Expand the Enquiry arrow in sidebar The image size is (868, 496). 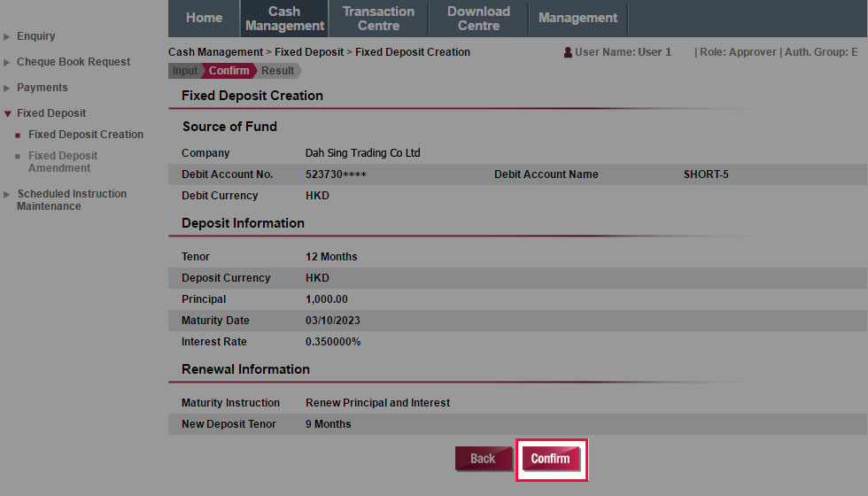pyautogui.click(x=7, y=36)
